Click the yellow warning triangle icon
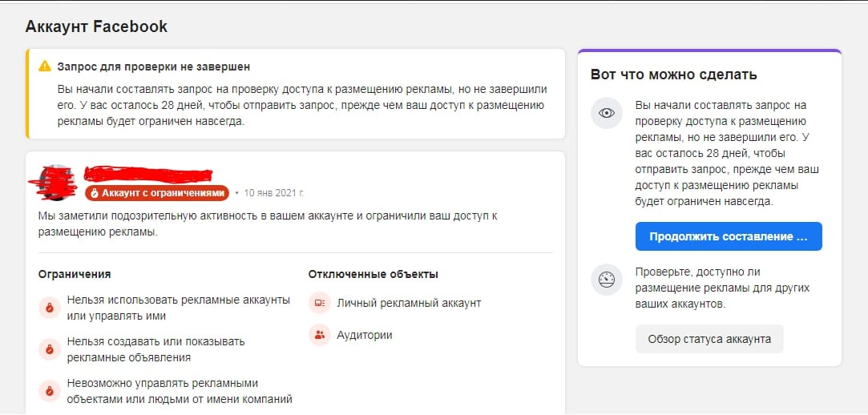Screen dimensions: 868x415 [45, 66]
